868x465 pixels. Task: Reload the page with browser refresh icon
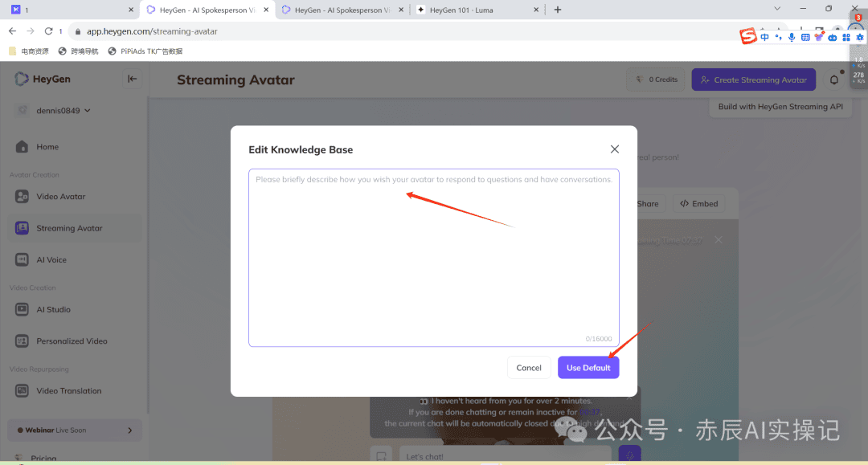click(x=49, y=31)
